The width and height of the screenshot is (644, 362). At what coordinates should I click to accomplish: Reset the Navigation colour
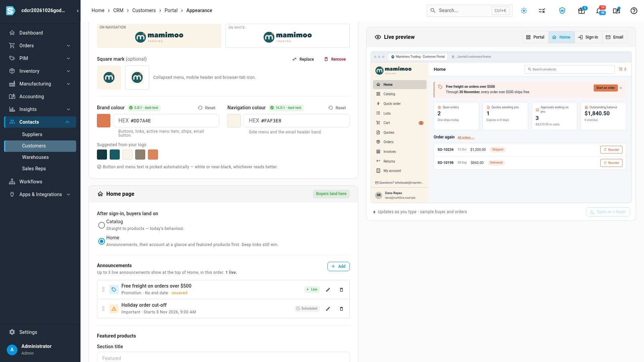pyautogui.click(x=337, y=108)
